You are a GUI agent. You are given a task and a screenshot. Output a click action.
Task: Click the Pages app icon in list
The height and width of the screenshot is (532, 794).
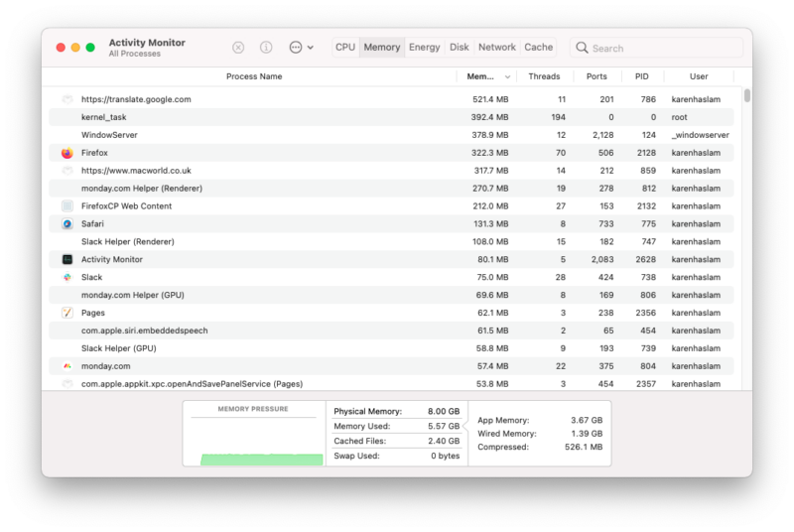pyautogui.click(x=67, y=313)
